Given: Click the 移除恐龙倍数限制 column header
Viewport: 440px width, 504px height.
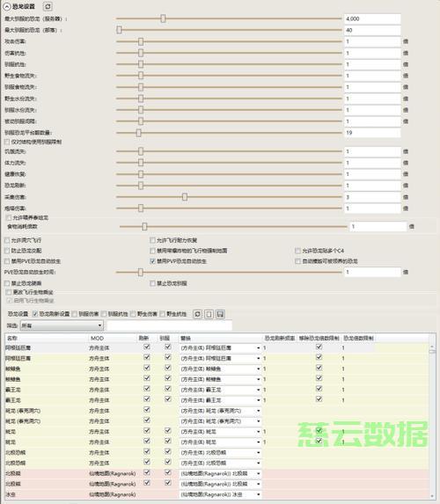Looking at the screenshot, I should pyautogui.click(x=319, y=338).
